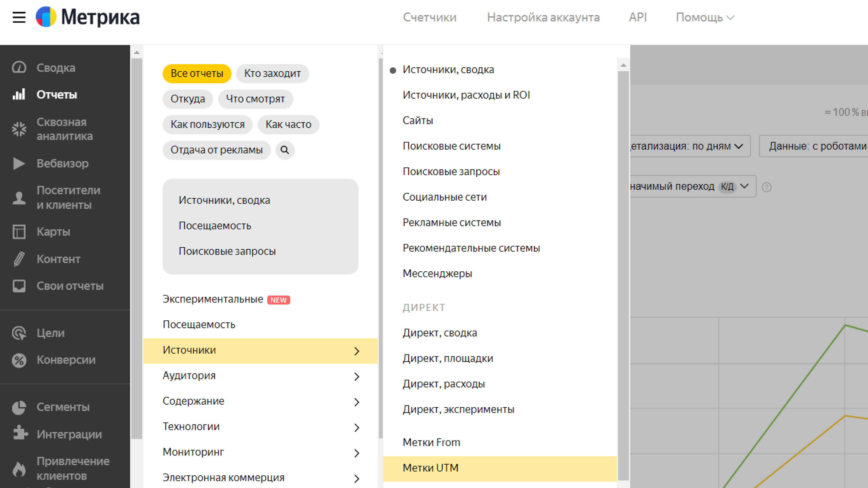Click the question mark help icon
Viewport: 868px width, 488px height.
coord(767,187)
